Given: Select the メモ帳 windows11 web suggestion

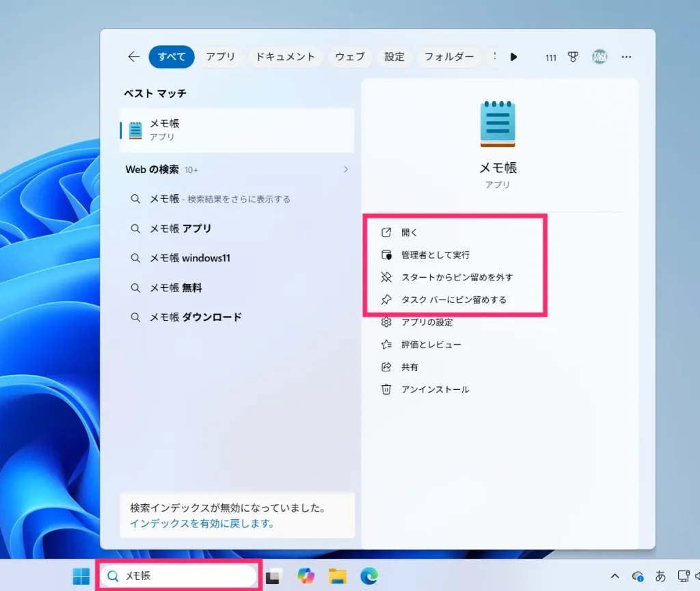Looking at the screenshot, I should tap(237, 258).
